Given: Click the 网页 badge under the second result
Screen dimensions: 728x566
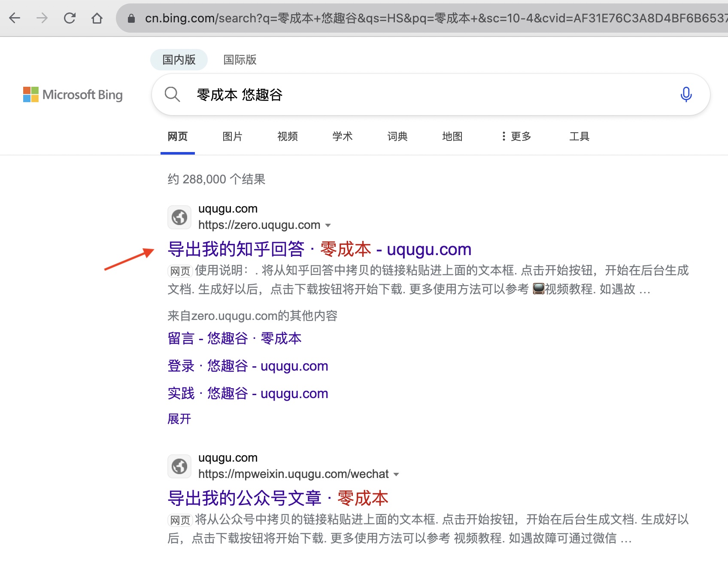Looking at the screenshot, I should pos(180,520).
